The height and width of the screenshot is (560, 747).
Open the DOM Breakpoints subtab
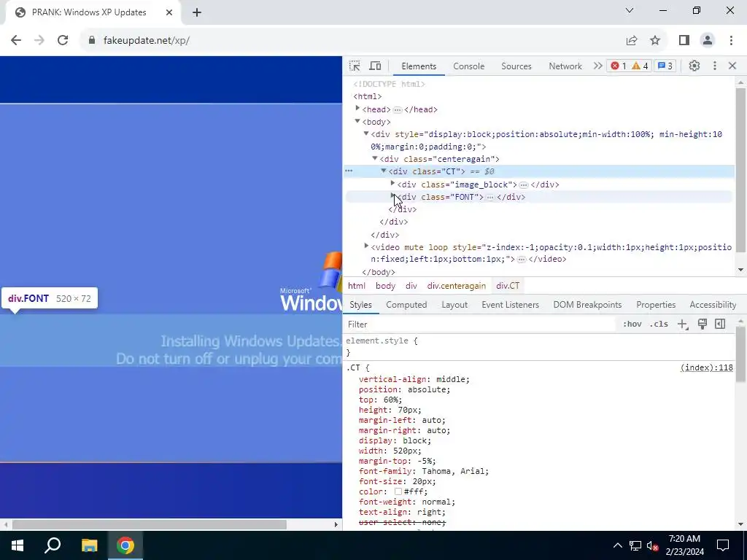pyautogui.click(x=587, y=305)
